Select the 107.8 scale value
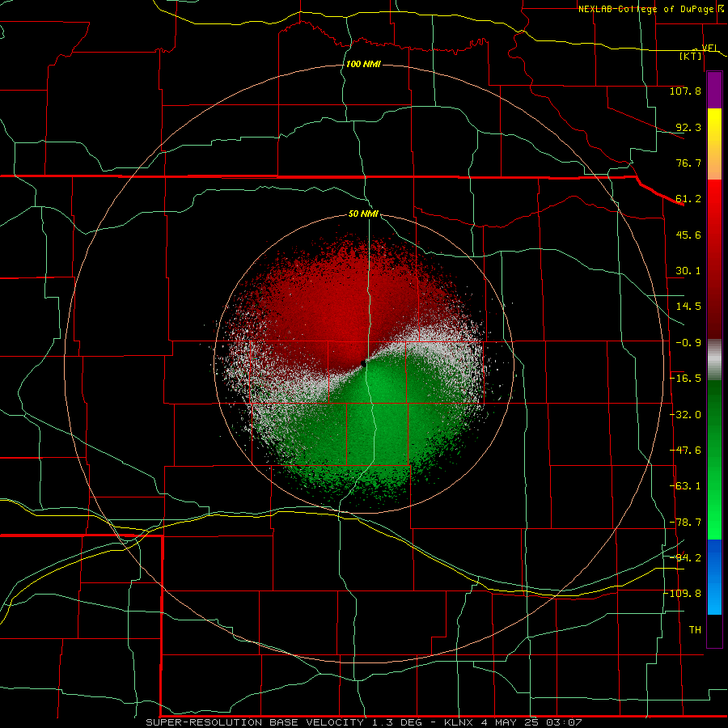The image size is (728, 728). (685, 91)
